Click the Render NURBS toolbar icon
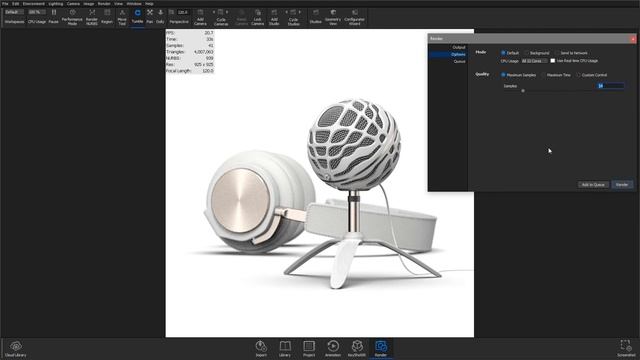This screenshot has width=640, height=360. click(x=92, y=13)
